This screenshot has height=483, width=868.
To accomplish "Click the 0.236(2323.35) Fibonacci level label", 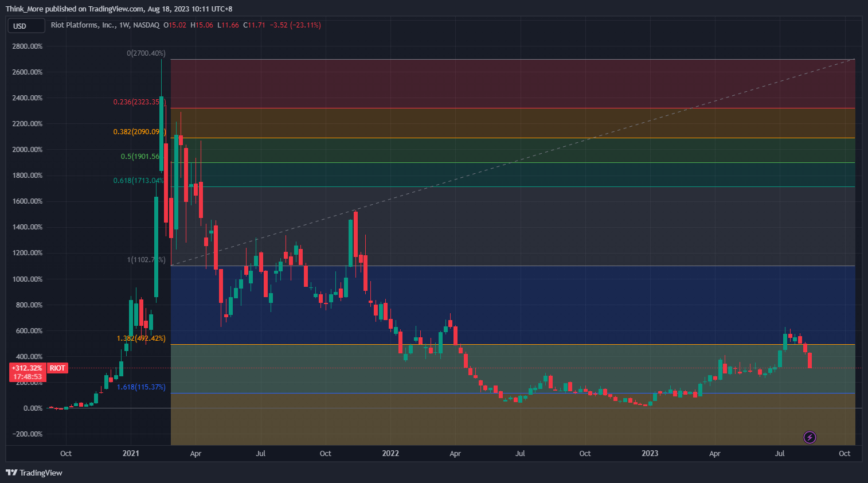I will coord(139,102).
